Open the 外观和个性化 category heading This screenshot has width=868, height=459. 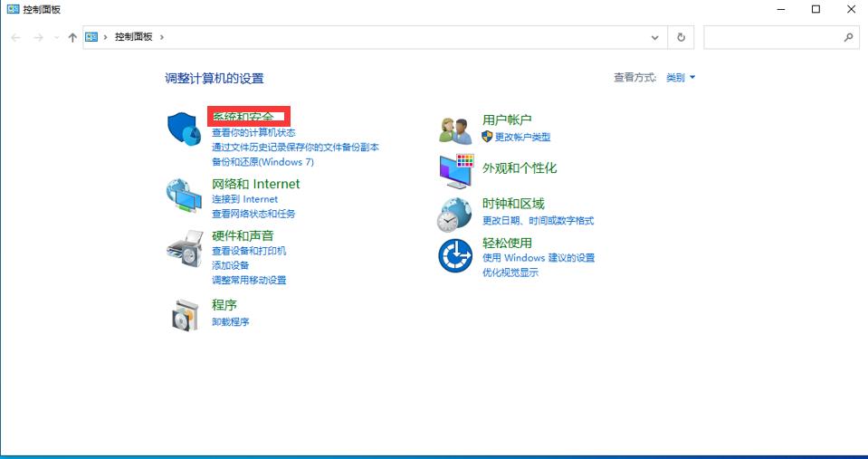[520, 167]
